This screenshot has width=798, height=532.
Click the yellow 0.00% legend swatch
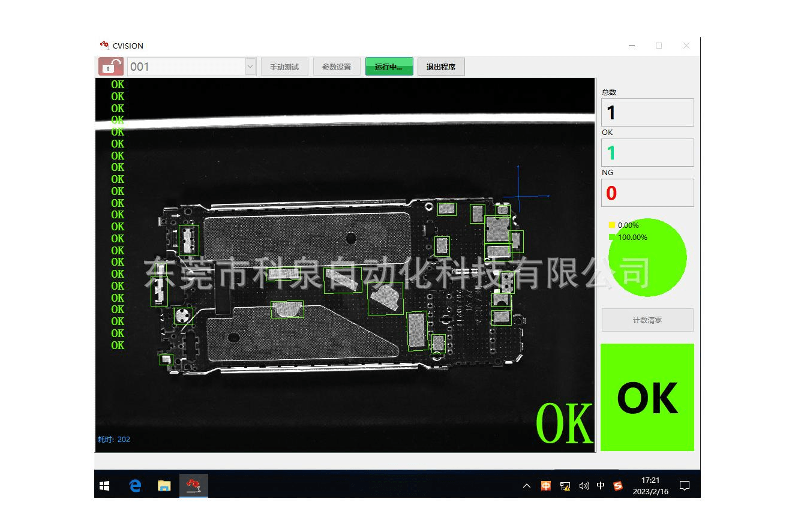612,226
